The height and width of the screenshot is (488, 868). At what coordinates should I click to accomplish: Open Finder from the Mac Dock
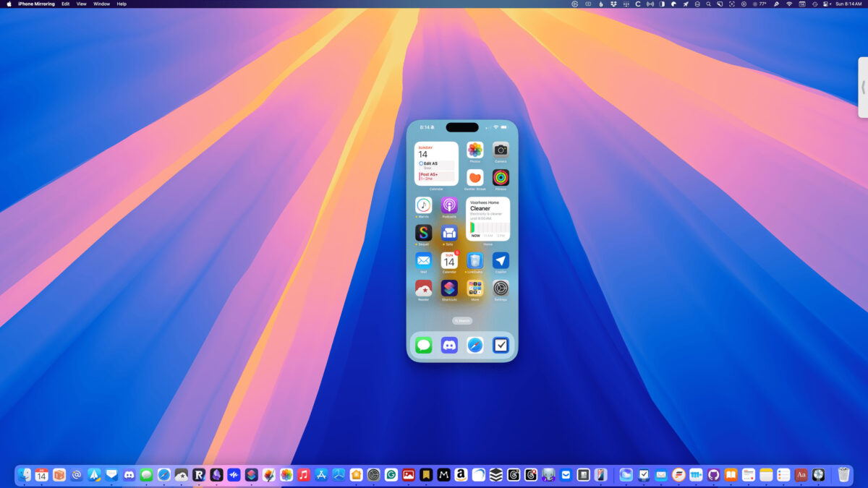pyautogui.click(x=25, y=475)
